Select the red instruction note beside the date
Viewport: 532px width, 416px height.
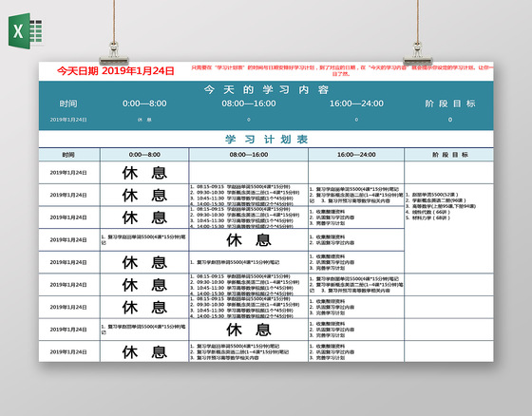pyautogui.click(x=341, y=70)
